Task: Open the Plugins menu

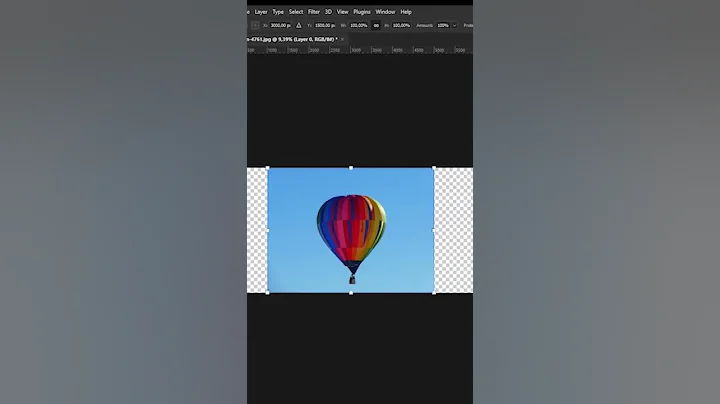Action: pyautogui.click(x=362, y=12)
